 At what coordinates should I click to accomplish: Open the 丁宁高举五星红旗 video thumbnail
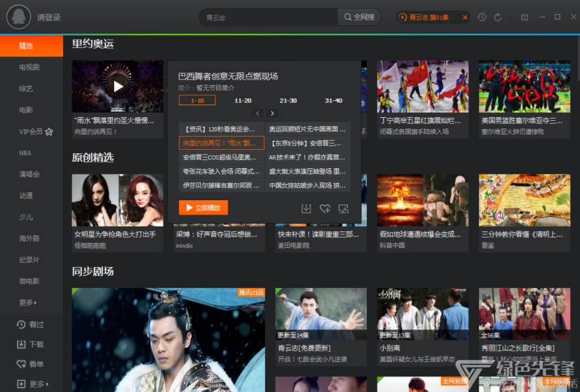click(423, 86)
